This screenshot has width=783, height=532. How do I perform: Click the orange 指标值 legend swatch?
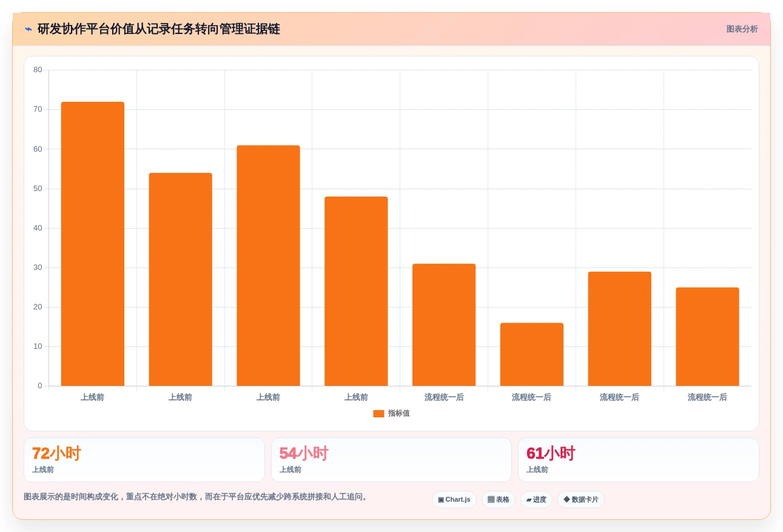(378, 414)
